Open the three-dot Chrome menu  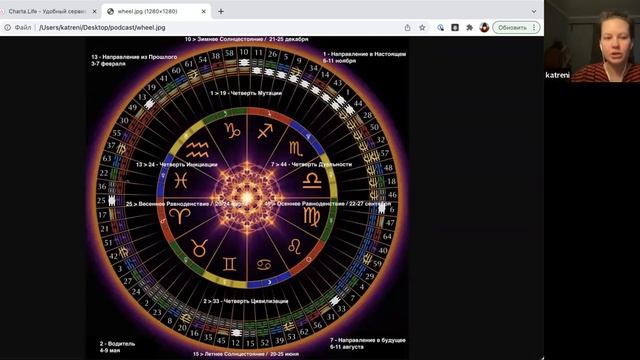534,27
